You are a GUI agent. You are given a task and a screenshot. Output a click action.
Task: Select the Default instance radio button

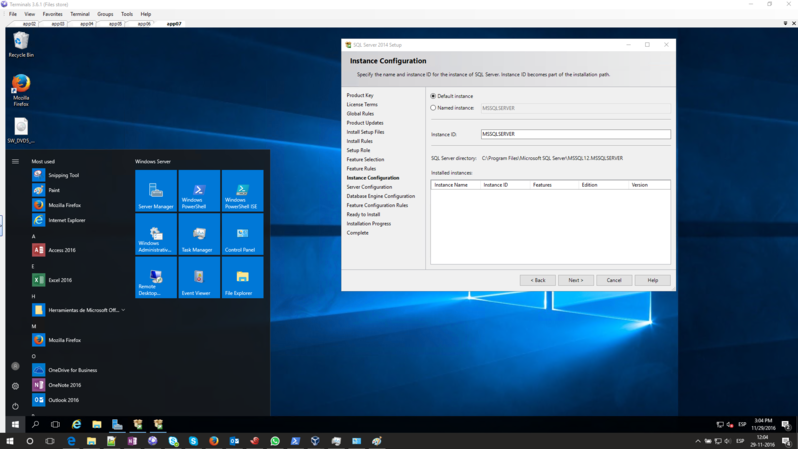[x=433, y=96]
